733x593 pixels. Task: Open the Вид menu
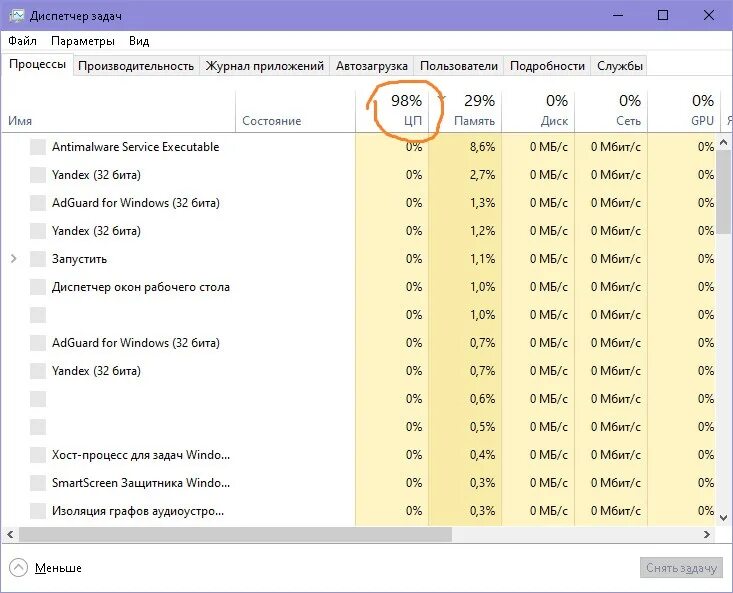139,41
